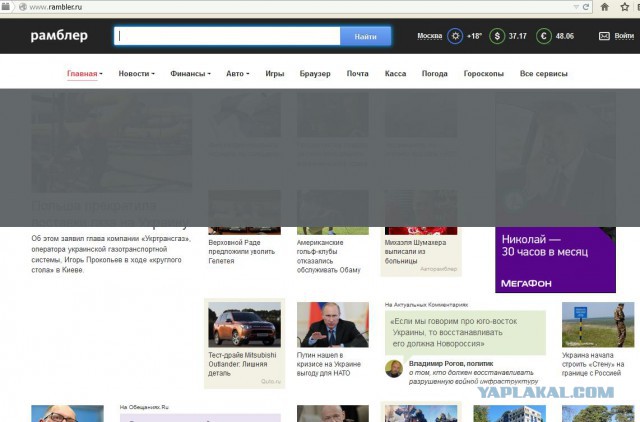Click the sunny weather icon
The image size is (640, 422).
click(455, 36)
